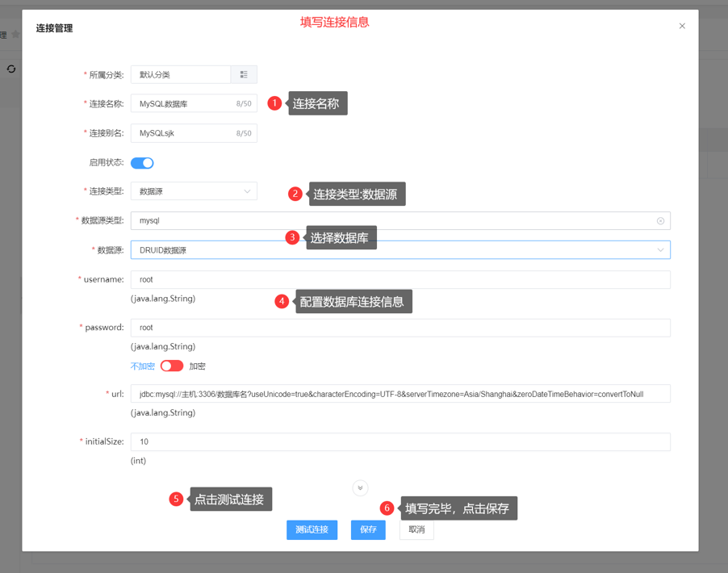728x573 pixels.
Task: Click the refresh icon at left edge
Action: coord(11,69)
